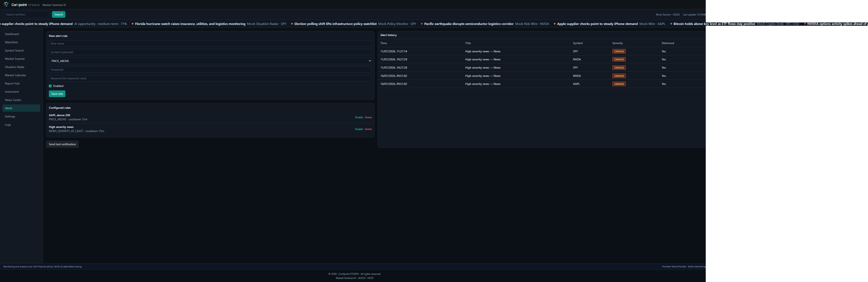The height and width of the screenshot is (282, 868).
Task: Click the 11/07/2026, 10:27:28 alert time
Action: [394, 68]
